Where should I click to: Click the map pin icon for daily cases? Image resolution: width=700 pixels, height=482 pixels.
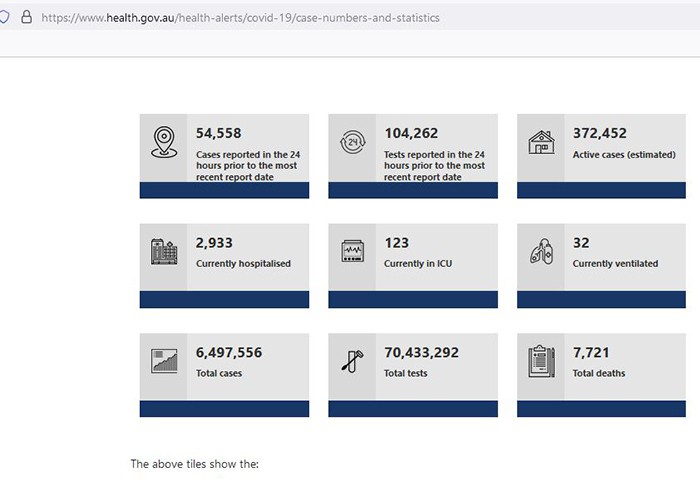(x=163, y=142)
